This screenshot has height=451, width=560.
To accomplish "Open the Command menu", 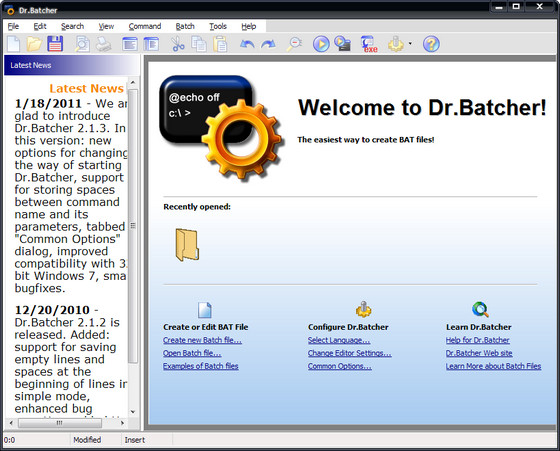I will click(145, 26).
